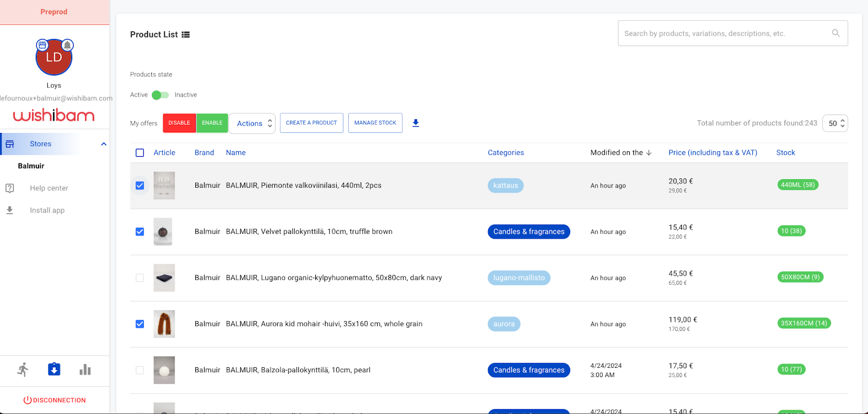Click the green ENABLE button

[212, 123]
